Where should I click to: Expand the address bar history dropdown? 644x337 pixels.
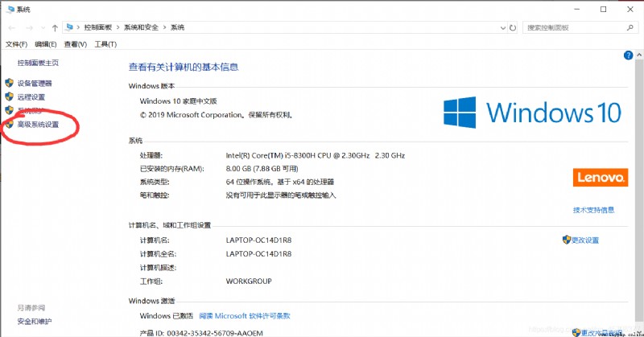pyautogui.click(x=502, y=28)
